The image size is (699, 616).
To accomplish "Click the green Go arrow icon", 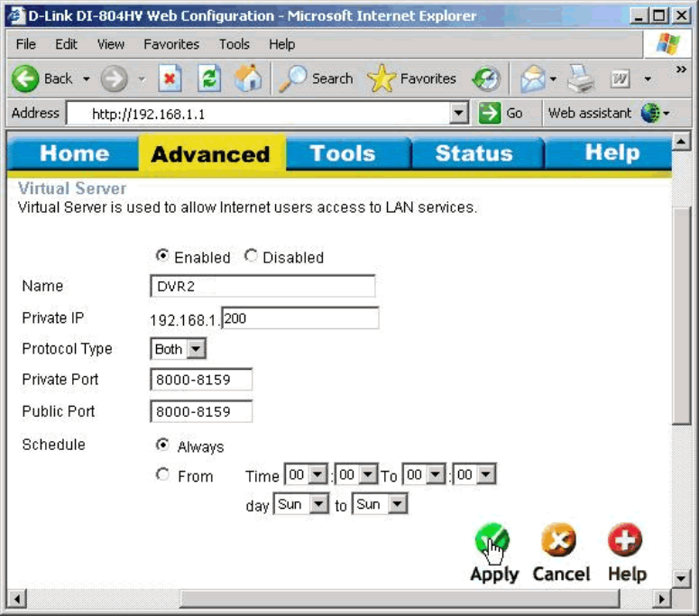I will tap(490, 113).
